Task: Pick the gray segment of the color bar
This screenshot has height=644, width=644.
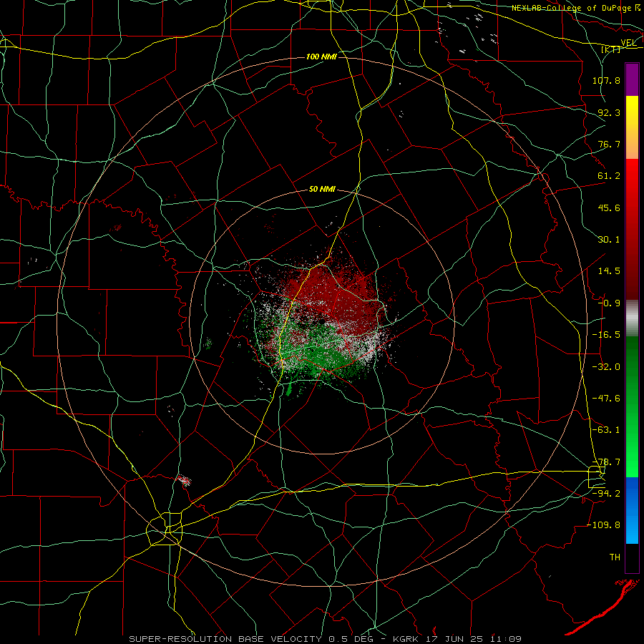Action: tap(632, 318)
